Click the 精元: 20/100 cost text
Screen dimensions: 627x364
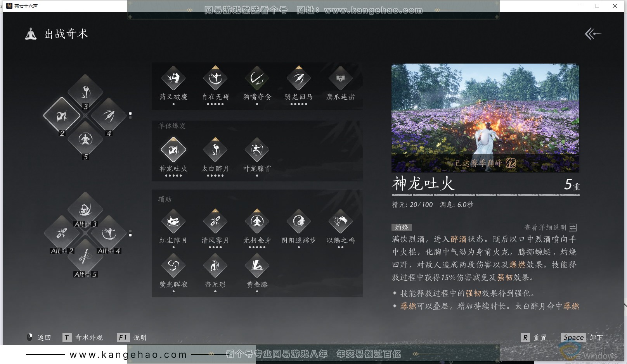tap(412, 205)
